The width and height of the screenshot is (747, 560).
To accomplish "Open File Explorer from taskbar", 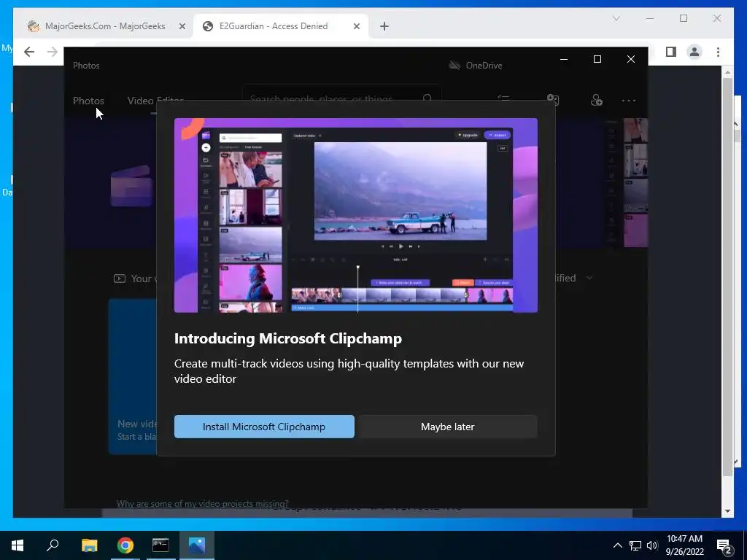I will click(x=89, y=545).
